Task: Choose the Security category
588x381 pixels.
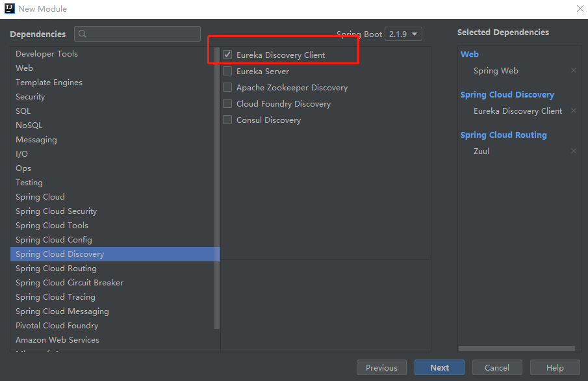Action: [x=31, y=97]
